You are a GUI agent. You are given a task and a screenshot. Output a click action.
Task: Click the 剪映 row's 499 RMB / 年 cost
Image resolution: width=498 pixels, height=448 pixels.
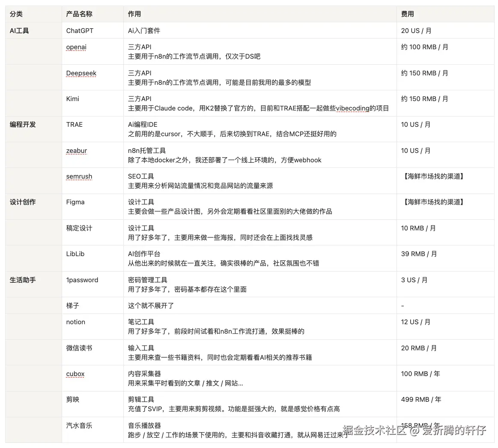click(421, 399)
